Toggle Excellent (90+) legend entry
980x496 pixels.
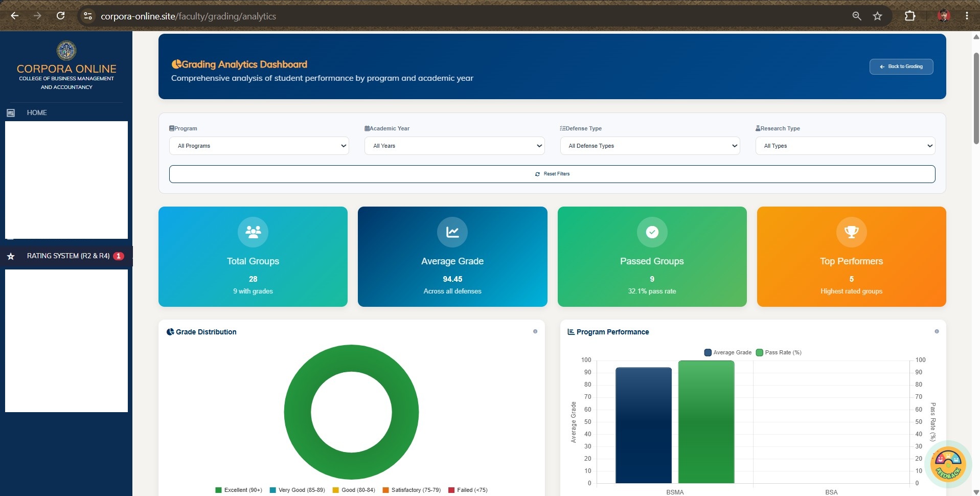[239, 490]
